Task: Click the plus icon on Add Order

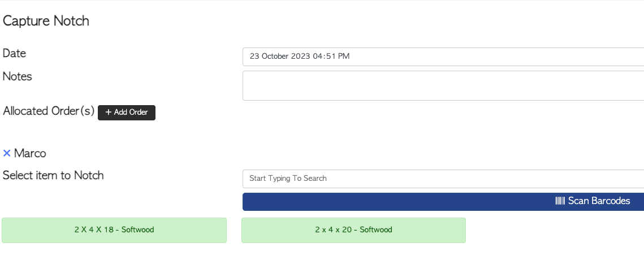Action: [x=109, y=112]
